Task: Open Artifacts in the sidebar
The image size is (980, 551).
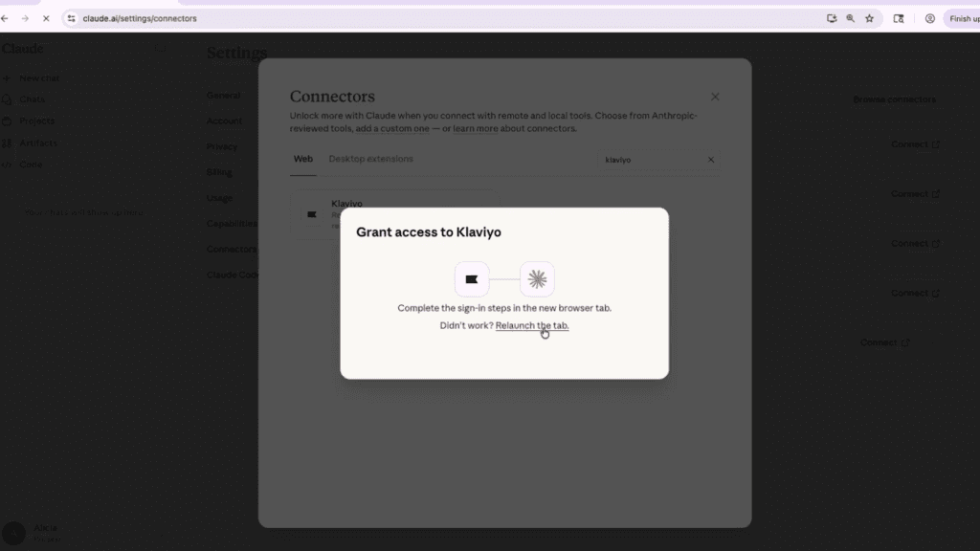Action: click(38, 143)
